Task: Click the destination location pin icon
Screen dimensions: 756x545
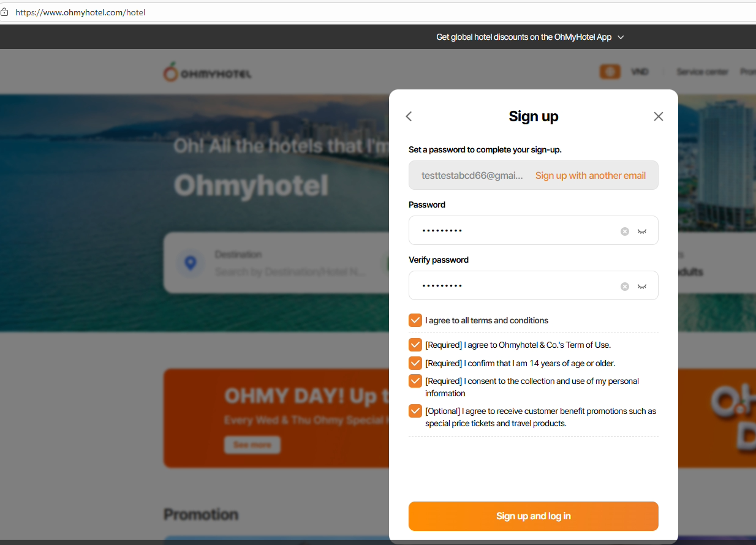Action: pyautogui.click(x=191, y=263)
